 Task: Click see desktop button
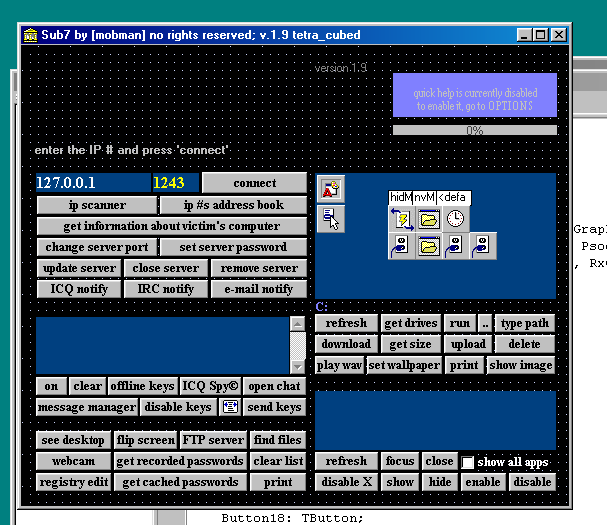[x=73, y=440]
